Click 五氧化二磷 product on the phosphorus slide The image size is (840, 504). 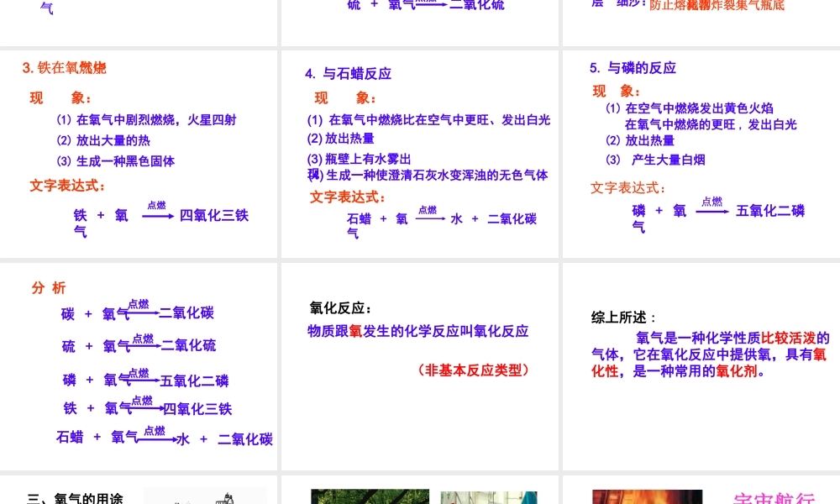[770, 211]
